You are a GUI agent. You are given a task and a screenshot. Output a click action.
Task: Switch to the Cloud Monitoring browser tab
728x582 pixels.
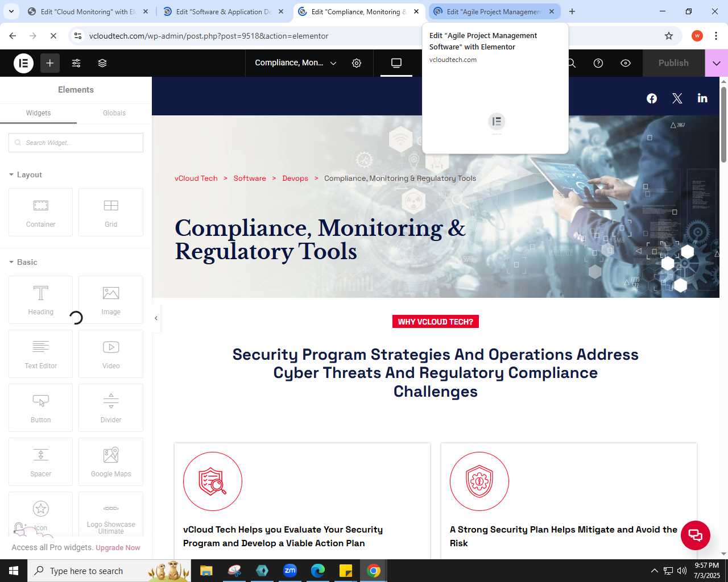(x=88, y=11)
